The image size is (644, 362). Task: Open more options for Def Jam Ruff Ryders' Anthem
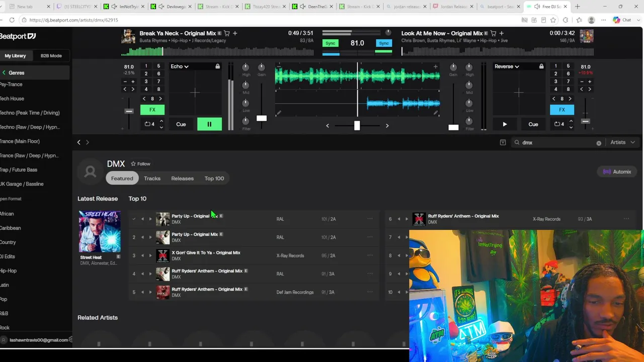(370, 292)
